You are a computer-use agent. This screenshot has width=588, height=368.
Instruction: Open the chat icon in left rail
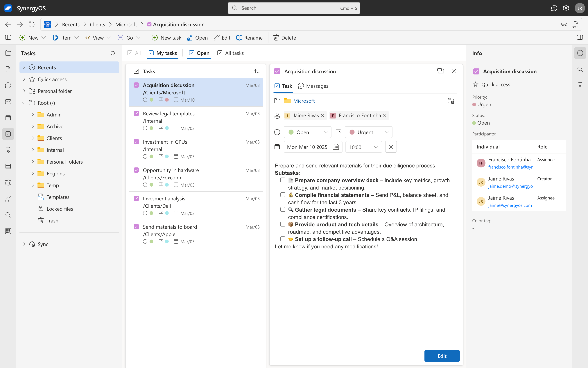tap(8, 85)
